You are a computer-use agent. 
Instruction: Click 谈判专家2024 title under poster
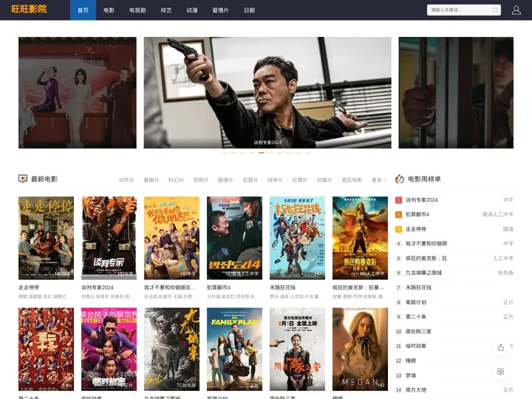click(x=98, y=287)
